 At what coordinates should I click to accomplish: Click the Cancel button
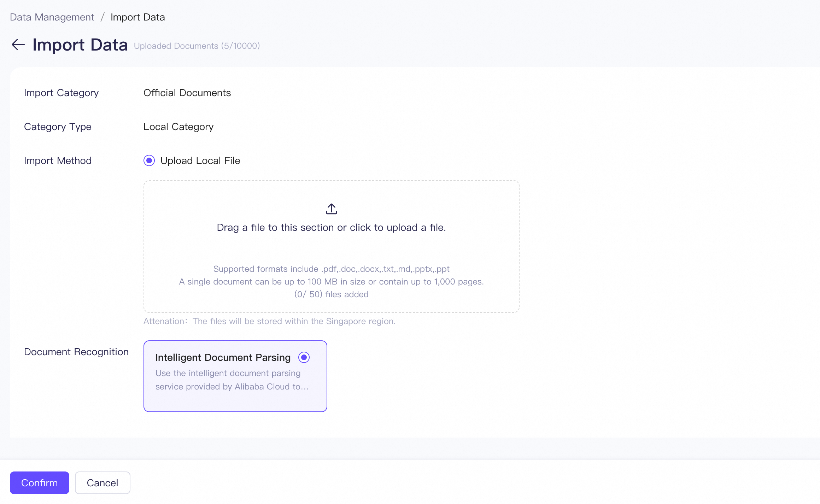pos(102,483)
